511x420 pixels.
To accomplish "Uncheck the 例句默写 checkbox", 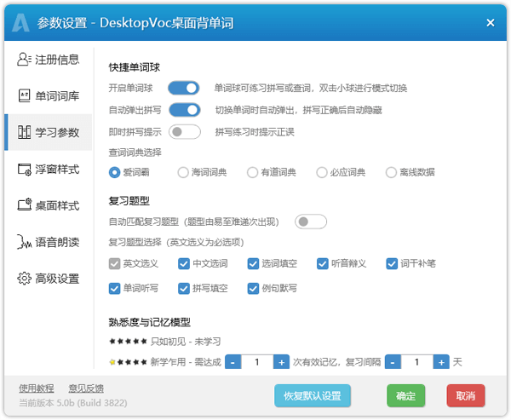I will (253, 288).
